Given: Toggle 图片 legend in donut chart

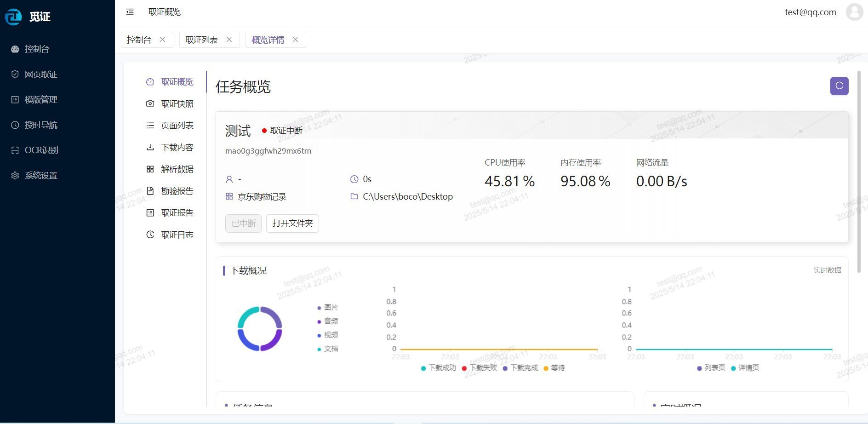Looking at the screenshot, I should click(328, 307).
